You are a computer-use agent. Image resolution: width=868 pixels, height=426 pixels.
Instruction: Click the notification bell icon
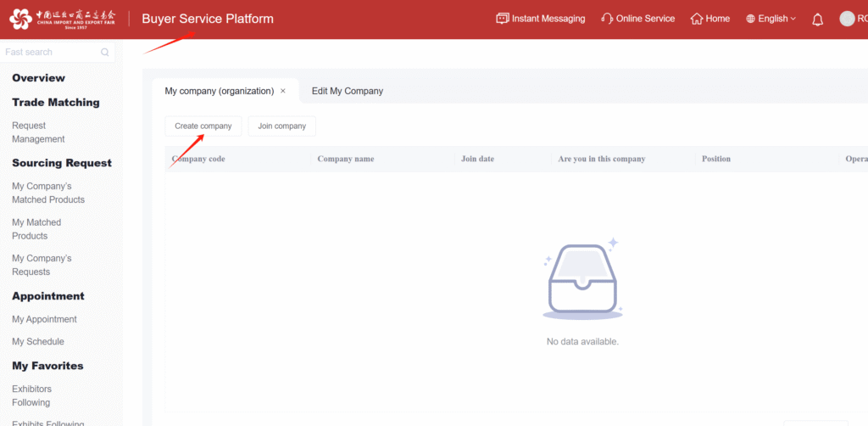click(x=817, y=20)
